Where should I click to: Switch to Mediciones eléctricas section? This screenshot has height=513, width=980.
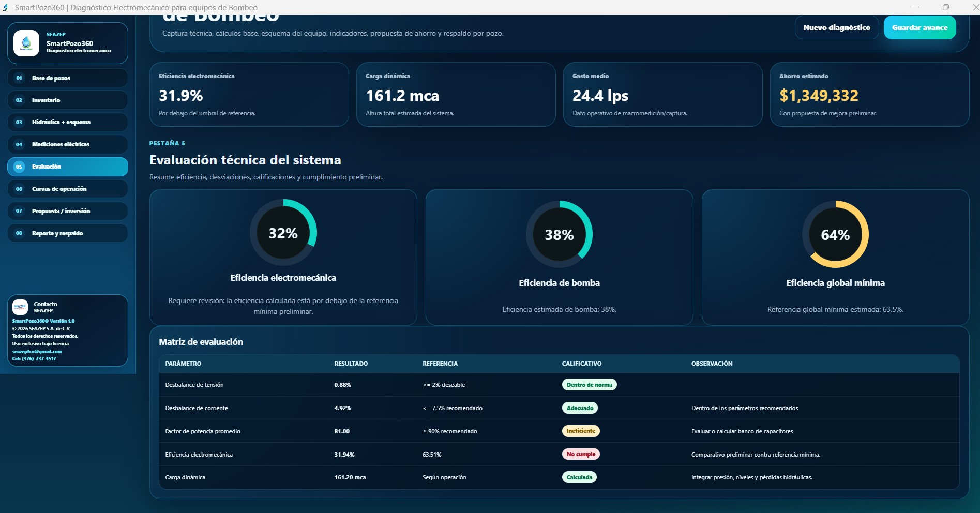68,145
